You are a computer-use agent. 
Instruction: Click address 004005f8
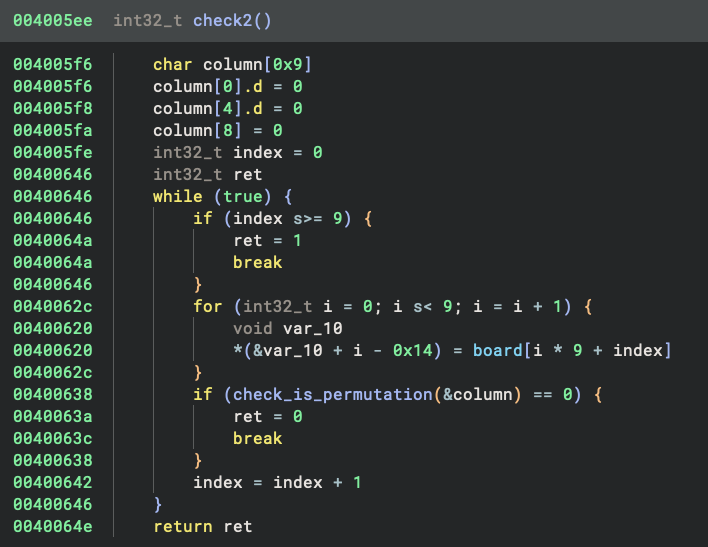tap(53, 109)
